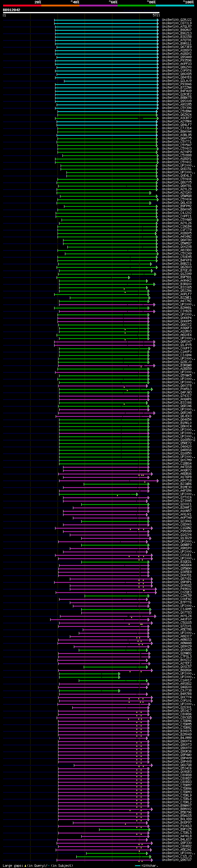Select label UniRef100_Q84LF7
197x868 pixels.
click(x=177, y=125)
